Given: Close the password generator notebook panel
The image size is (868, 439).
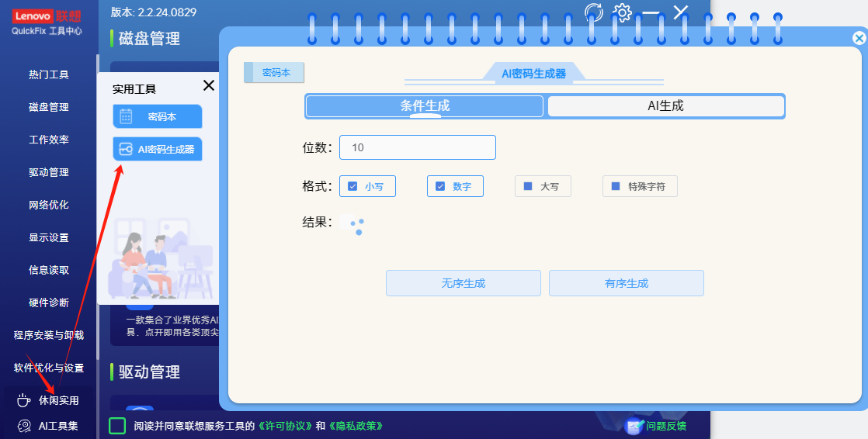Looking at the screenshot, I should [859, 38].
